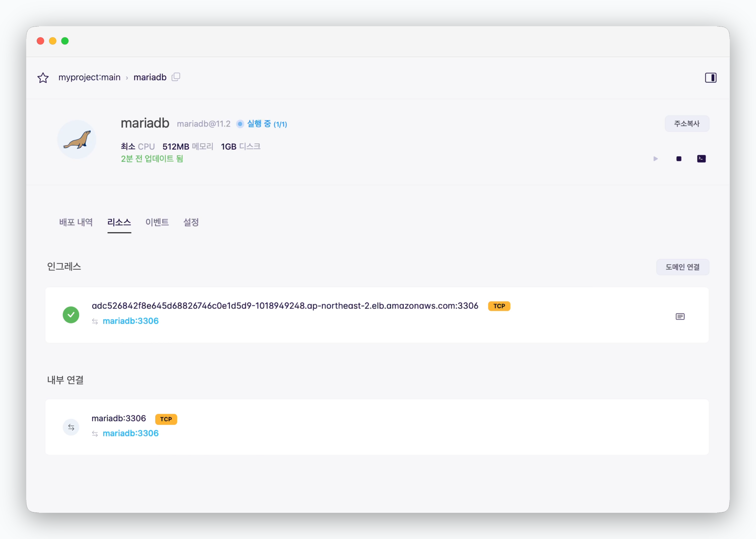Viewport: 756px width, 539px height.
Task: Open mariadb:3306 link under 내부 연결
Action: pyautogui.click(x=130, y=433)
